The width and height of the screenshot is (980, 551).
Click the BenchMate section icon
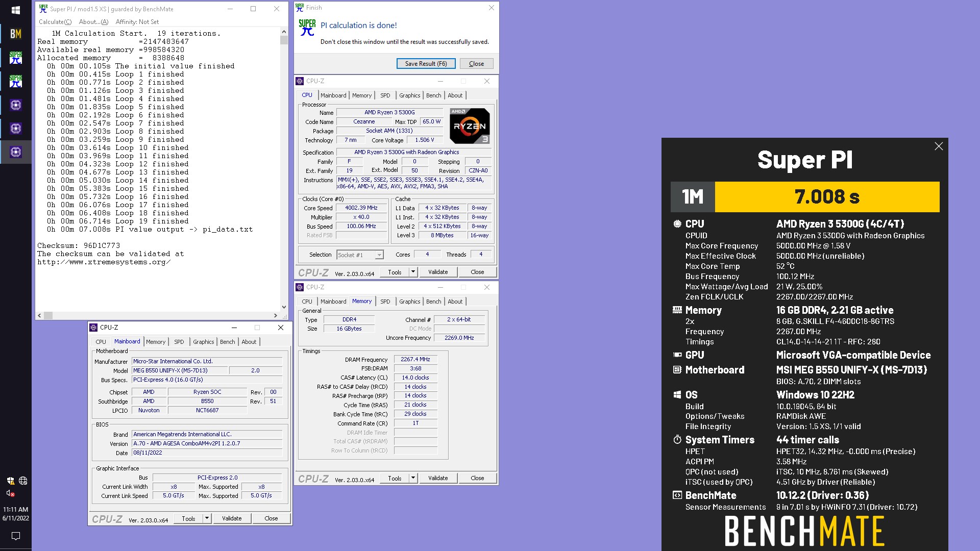(677, 495)
